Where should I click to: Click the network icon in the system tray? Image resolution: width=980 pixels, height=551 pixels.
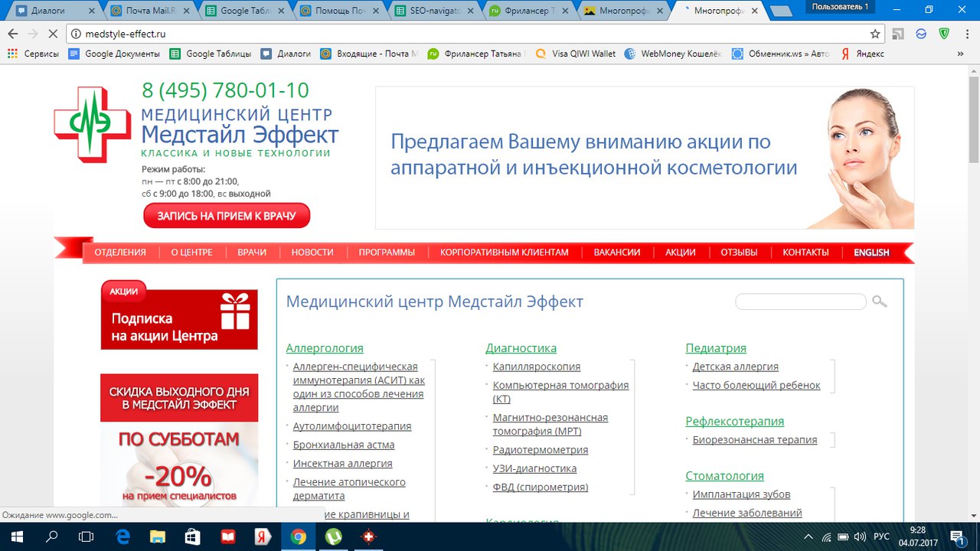pyautogui.click(x=826, y=536)
